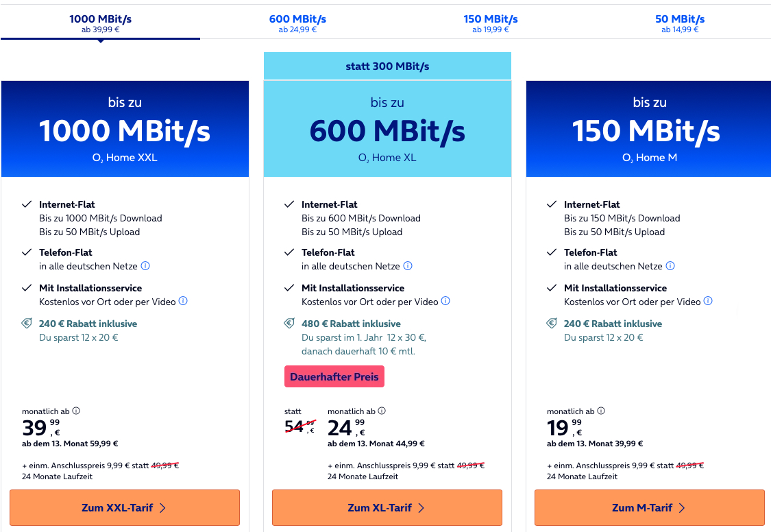Open Installationsservice info icon in XL card
Image resolution: width=771 pixels, height=532 pixels.
[445, 302]
